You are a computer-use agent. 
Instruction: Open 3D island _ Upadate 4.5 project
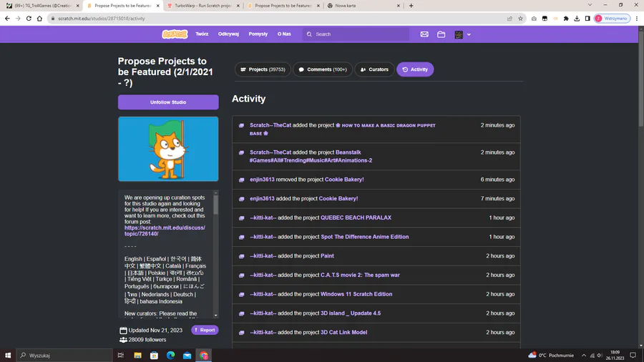[x=351, y=313]
